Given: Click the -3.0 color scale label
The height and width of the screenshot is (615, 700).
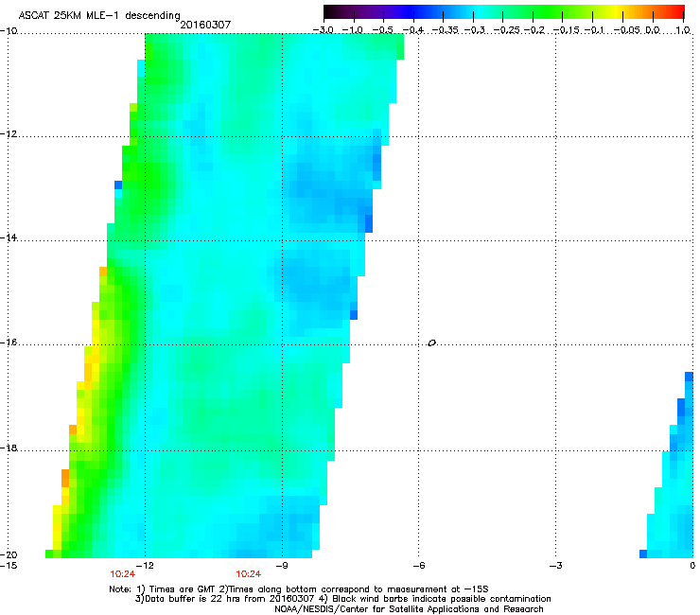Looking at the screenshot, I should pyautogui.click(x=324, y=30).
